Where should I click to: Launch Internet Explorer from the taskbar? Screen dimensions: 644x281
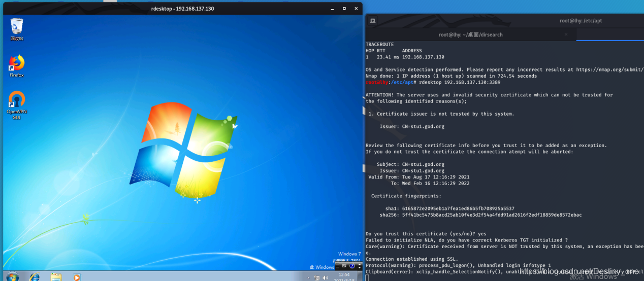click(35, 277)
